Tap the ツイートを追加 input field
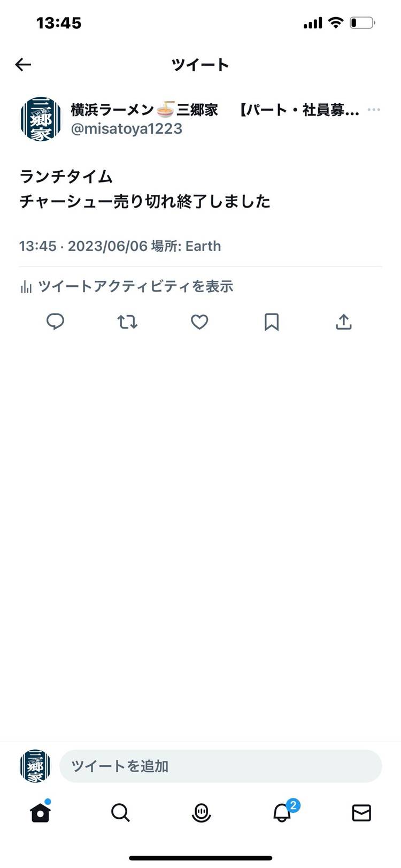Screen dimensions: 401x868 click(220, 766)
